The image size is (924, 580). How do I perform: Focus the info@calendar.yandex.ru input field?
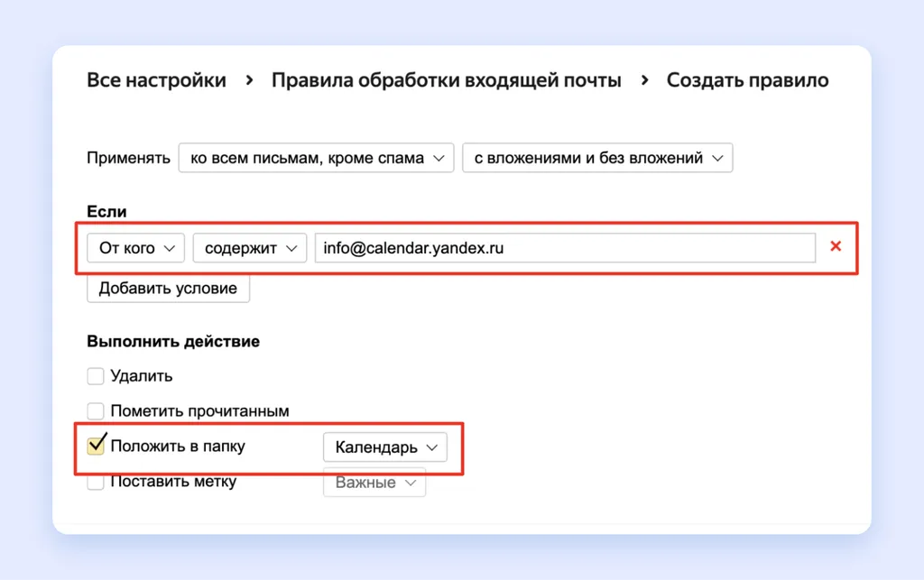[565, 248]
